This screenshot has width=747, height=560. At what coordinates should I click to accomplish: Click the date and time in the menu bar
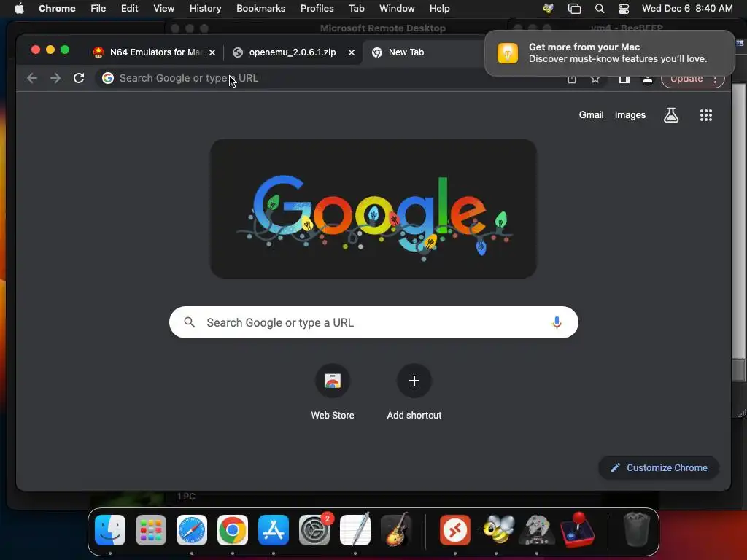(687, 8)
